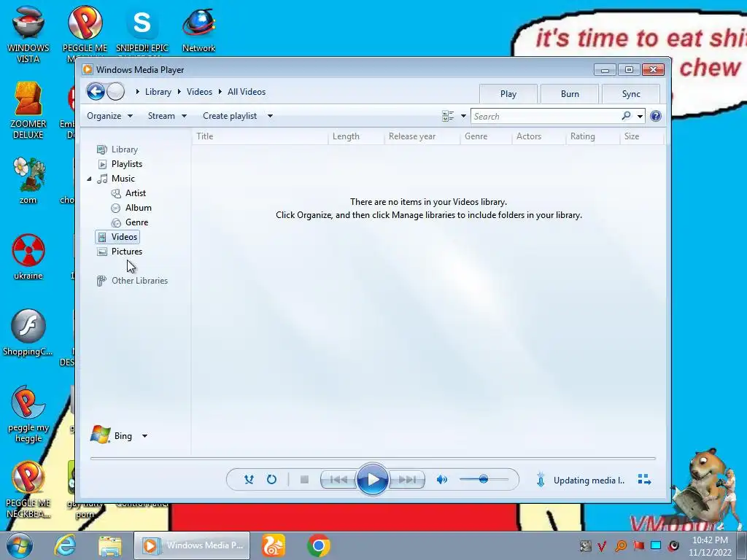Sort by the Genre column header

[486, 136]
